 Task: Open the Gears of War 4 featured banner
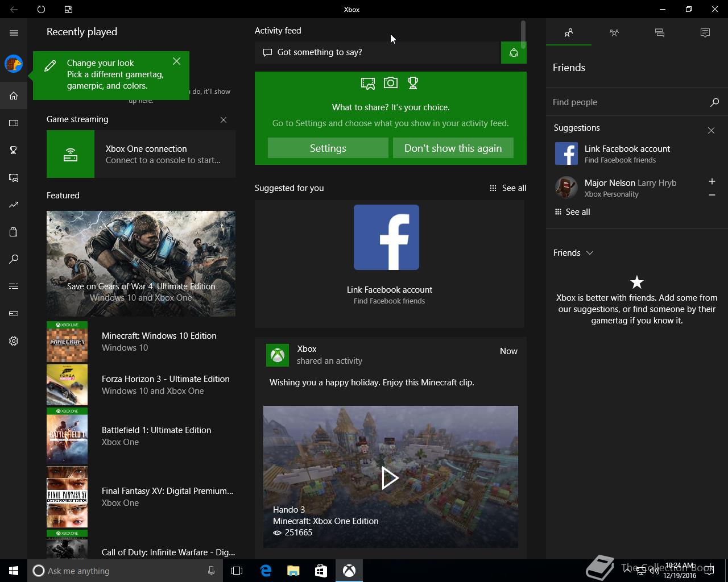coord(141,264)
